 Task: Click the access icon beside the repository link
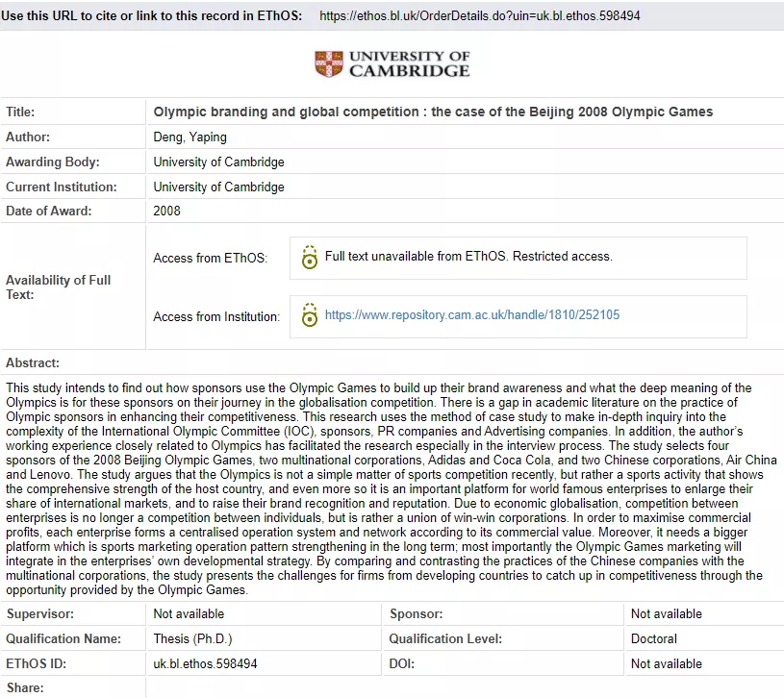tap(309, 315)
